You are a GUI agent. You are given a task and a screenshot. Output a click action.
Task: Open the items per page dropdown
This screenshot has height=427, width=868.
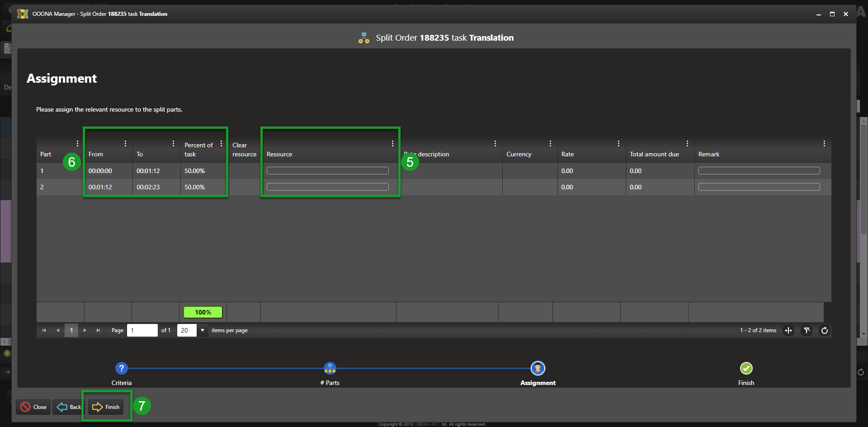[203, 330]
